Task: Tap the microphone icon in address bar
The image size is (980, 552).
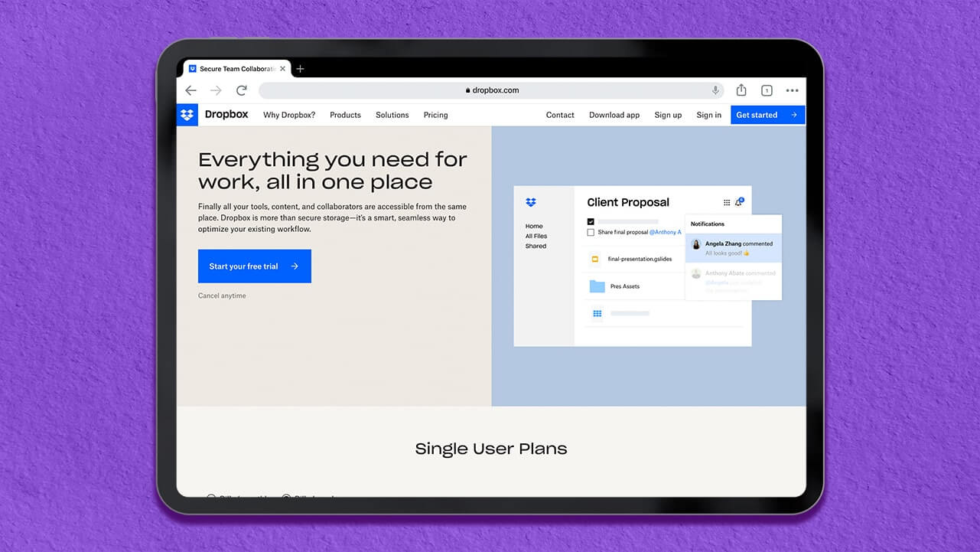Action: click(715, 90)
